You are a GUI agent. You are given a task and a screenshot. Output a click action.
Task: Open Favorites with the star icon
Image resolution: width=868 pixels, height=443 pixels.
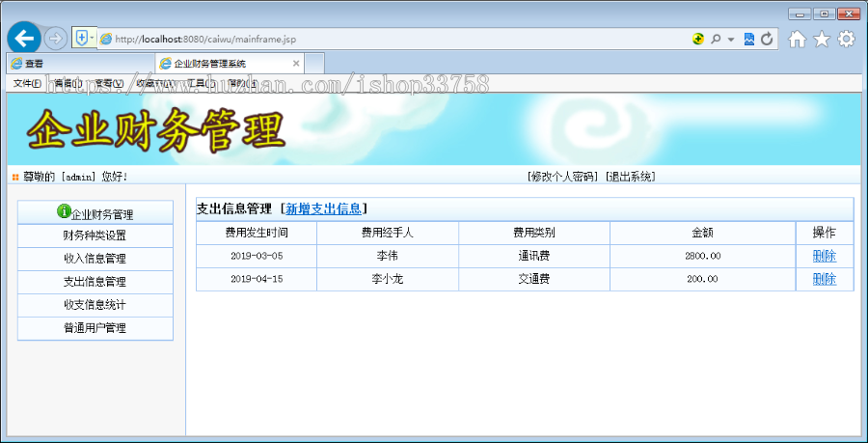[822, 39]
